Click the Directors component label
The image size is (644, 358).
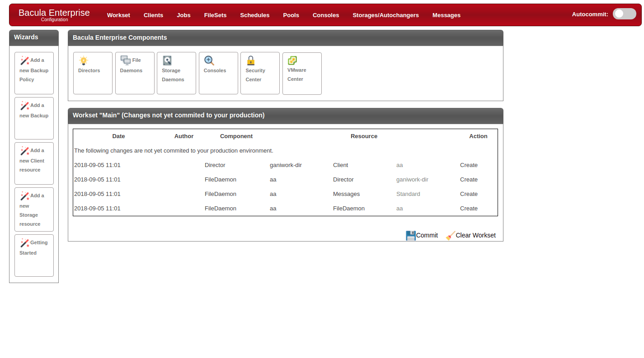pyautogui.click(x=89, y=70)
